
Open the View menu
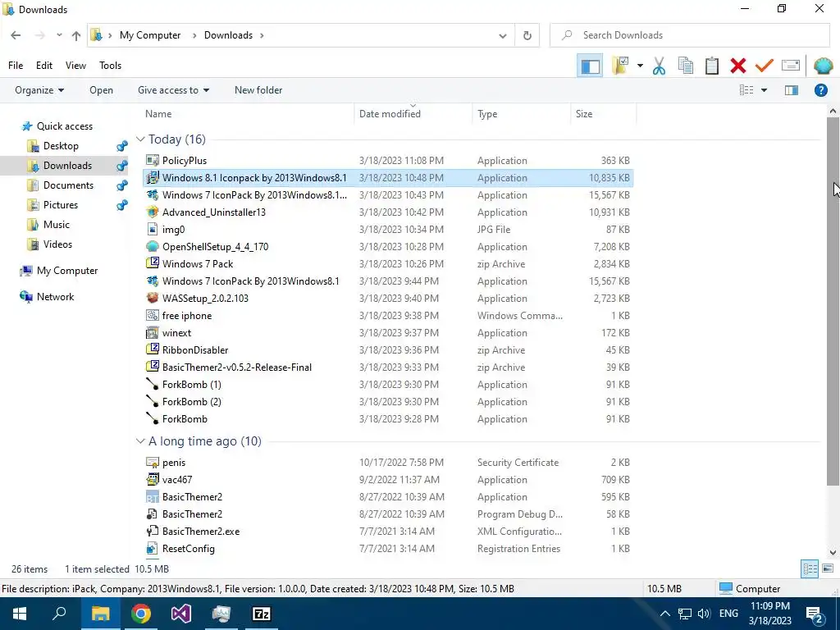point(75,66)
